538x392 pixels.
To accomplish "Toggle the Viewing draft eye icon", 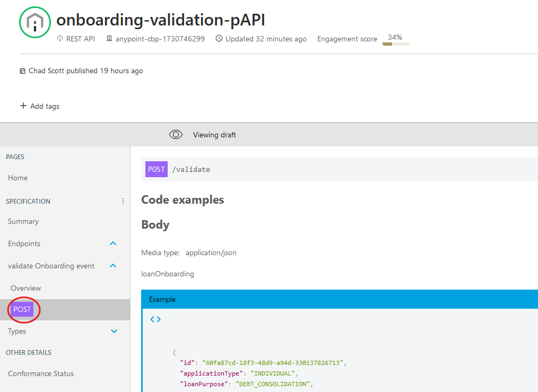I will (x=176, y=135).
